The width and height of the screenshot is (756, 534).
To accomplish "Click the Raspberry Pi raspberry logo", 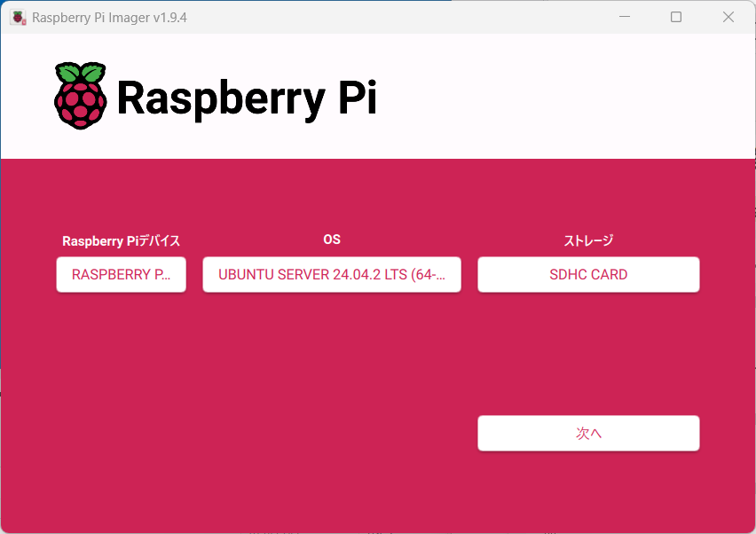I will (80, 96).
